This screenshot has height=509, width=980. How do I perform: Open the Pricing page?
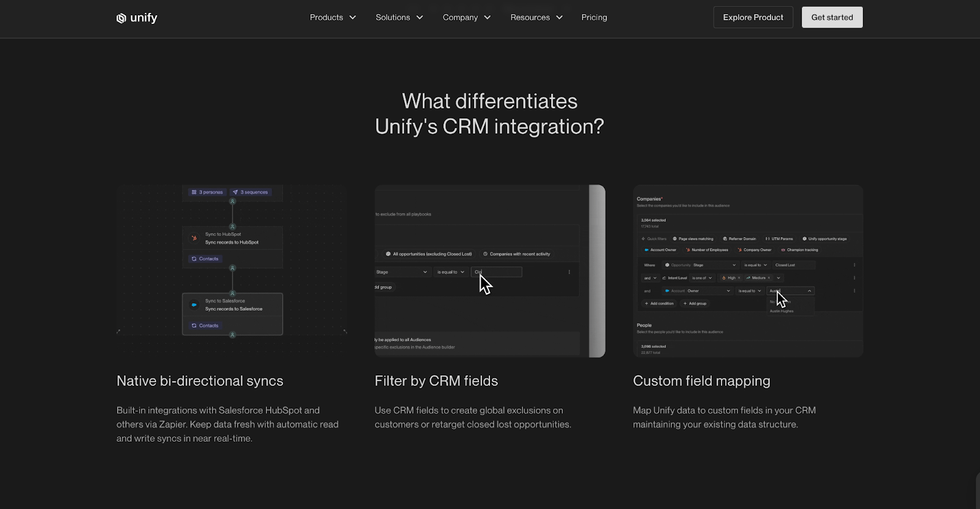coord(594,17)
